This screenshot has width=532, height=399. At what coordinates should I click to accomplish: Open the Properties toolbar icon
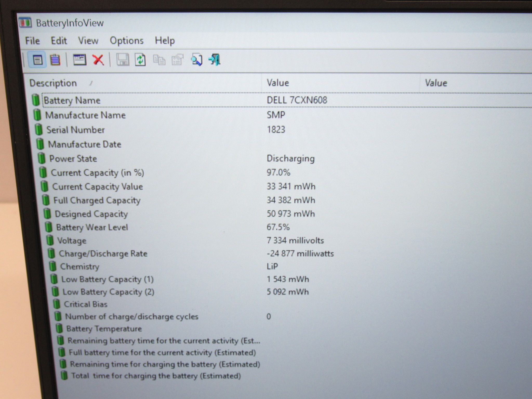tap(178, 60)
